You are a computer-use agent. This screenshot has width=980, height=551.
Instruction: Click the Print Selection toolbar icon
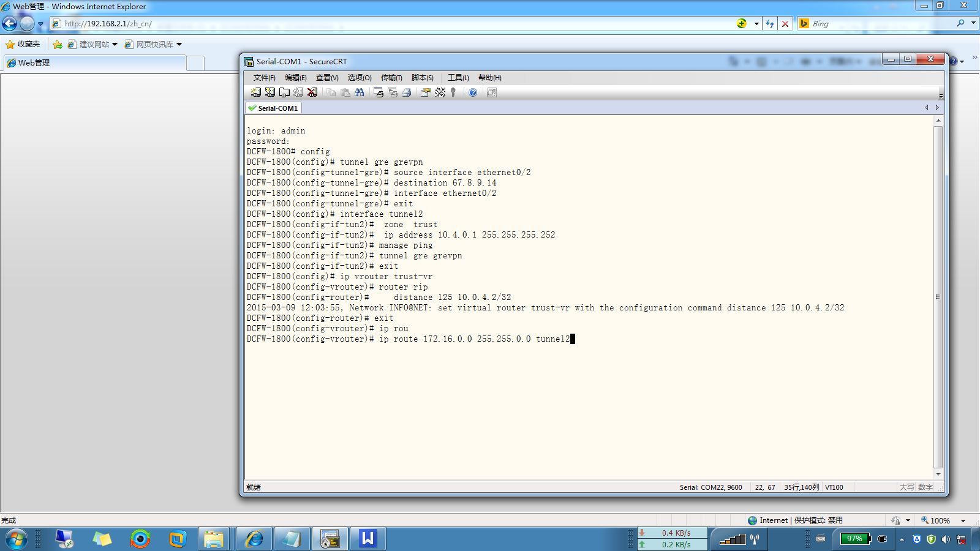point(393,92)
